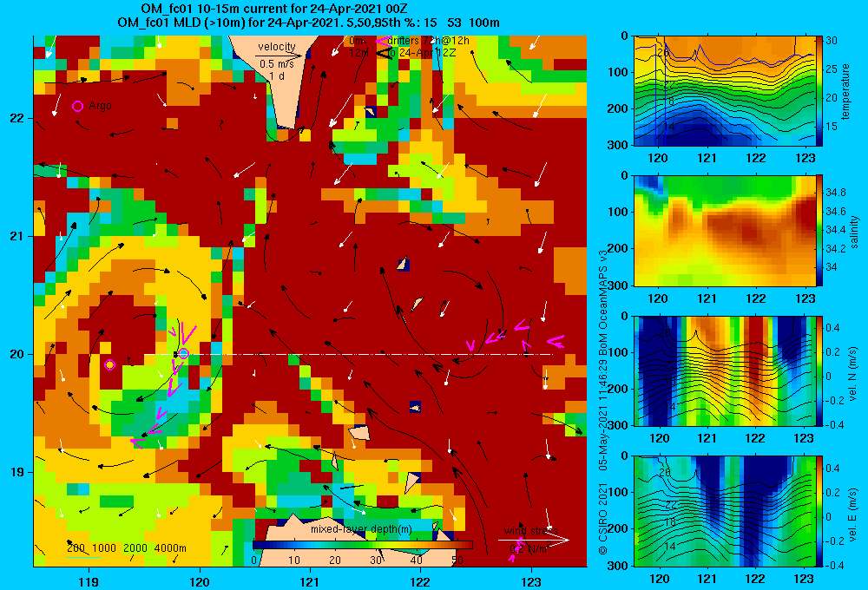Screen dimensions: 868x590
Task: Click the '1 d' text in velocity legend
Action: [x=277, y=75]
